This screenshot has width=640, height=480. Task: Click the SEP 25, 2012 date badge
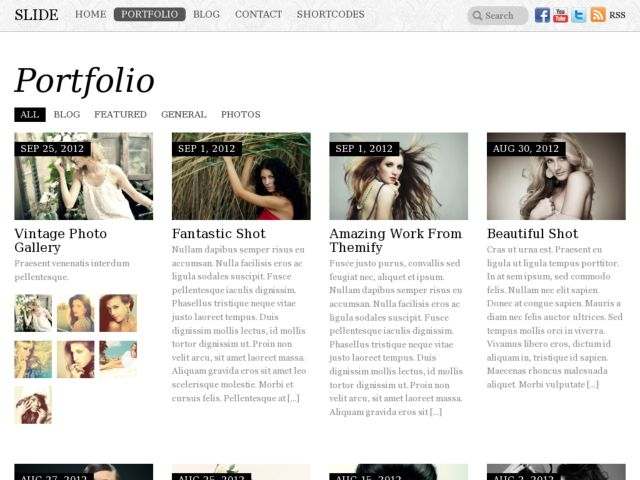(52, 149)
